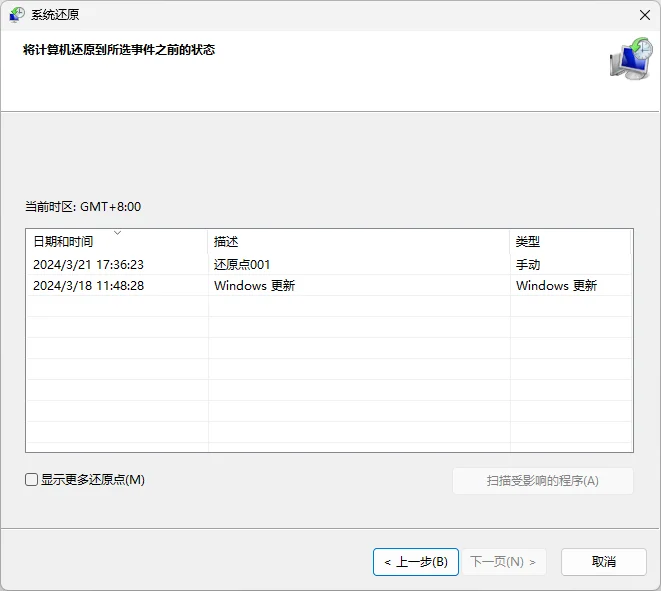Viewport: 661px width, 591px height.
Task: Click the 描述 column header
Action: point(359,242)
